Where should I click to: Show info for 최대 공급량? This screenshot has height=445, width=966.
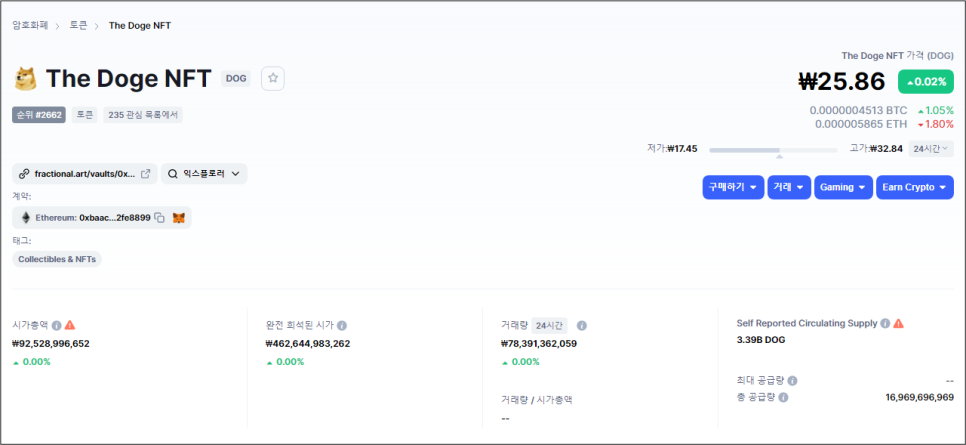coord(793,381)
